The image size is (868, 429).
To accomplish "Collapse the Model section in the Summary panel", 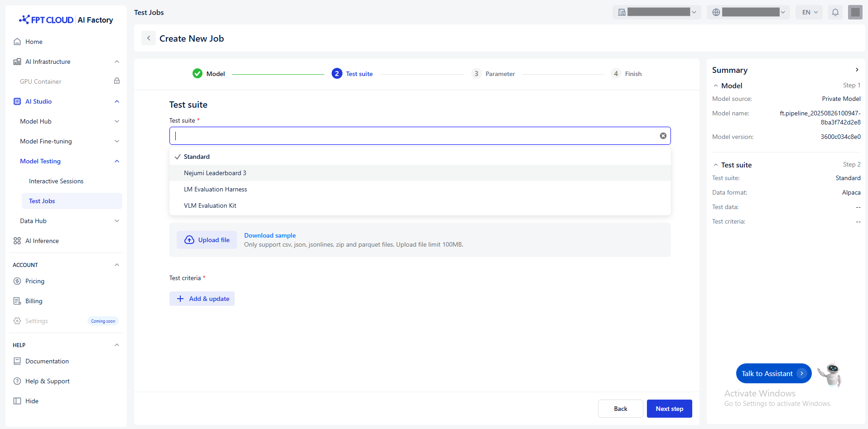I will (716, 86).
